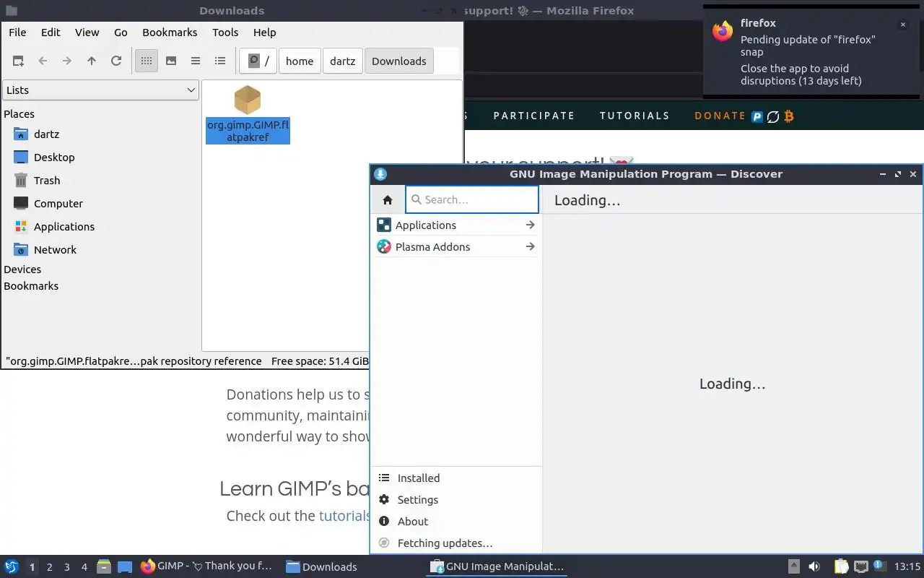Click the Discover home button
The width and height of the screenshot is (924, 578).
tap(388, 200)
